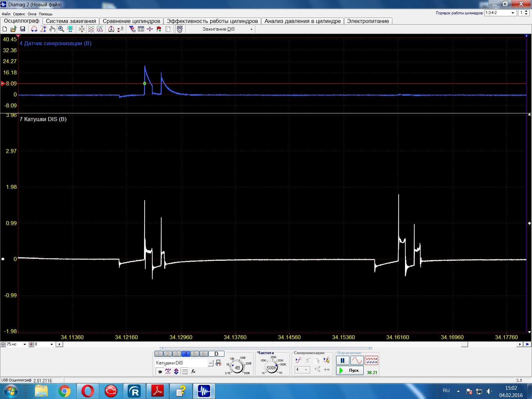The height and width of the screenshot is (399, 532).
Task: Create a new file with the blank page icon
Action: [5, 29]
